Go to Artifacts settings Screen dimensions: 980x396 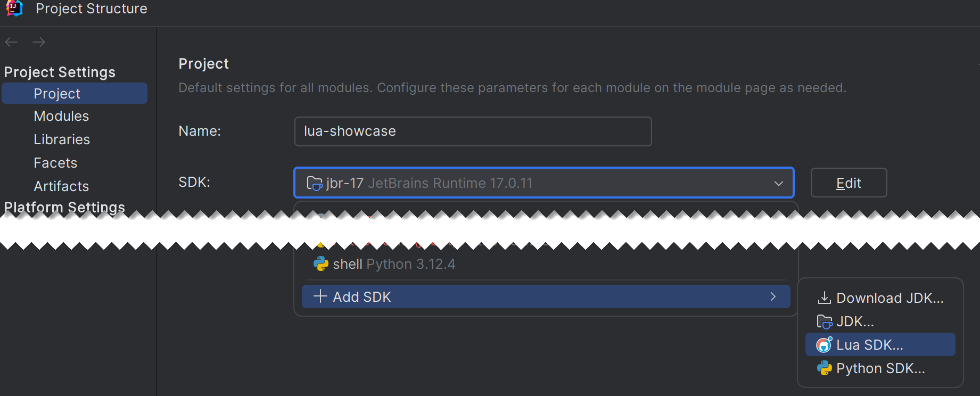point(61,186)
